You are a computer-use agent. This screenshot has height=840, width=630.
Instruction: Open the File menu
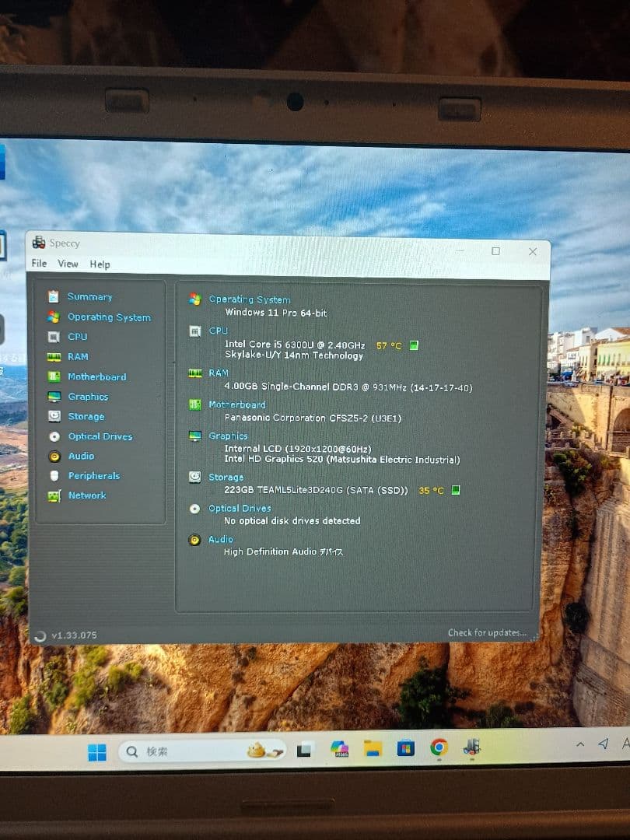(x=39, y=264)
